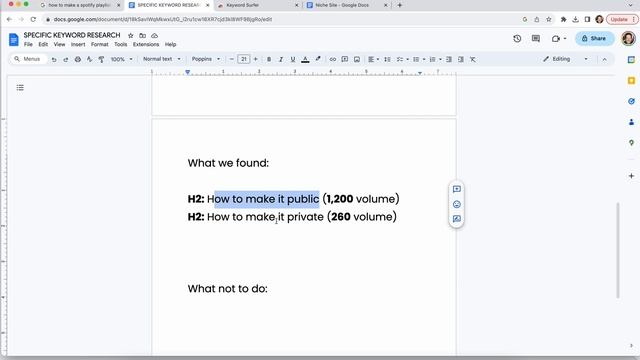Open the Format menu

coord(100,44)
